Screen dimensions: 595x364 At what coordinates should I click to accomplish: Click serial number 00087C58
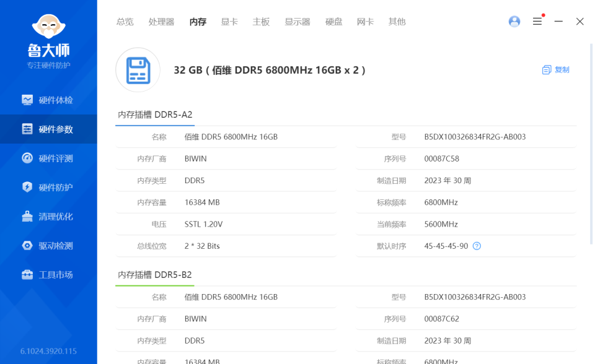(x=442, y=158)
